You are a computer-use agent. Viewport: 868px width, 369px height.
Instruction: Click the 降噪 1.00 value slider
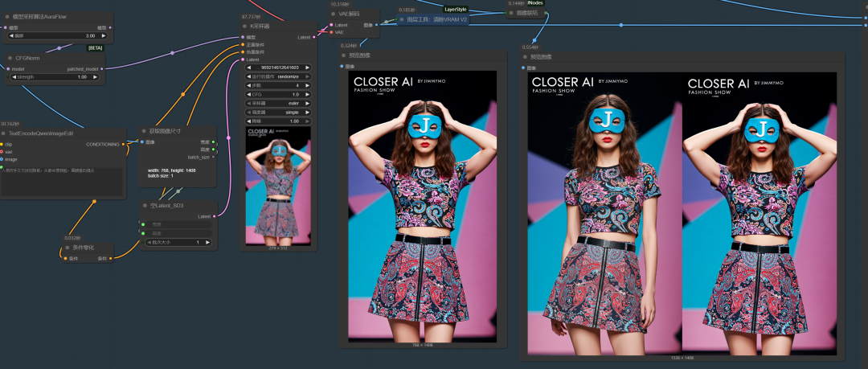[x=278, y=121]
